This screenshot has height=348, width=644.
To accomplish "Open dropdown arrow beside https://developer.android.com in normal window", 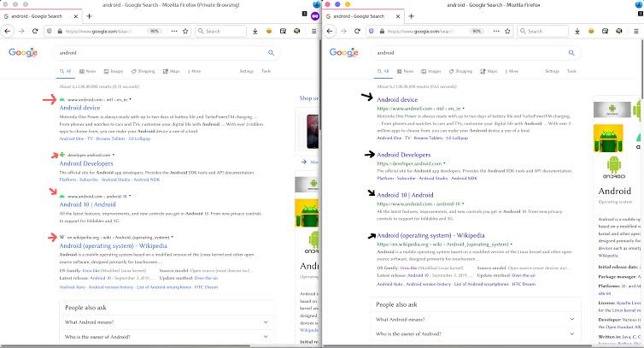I will tap(444, 163).
